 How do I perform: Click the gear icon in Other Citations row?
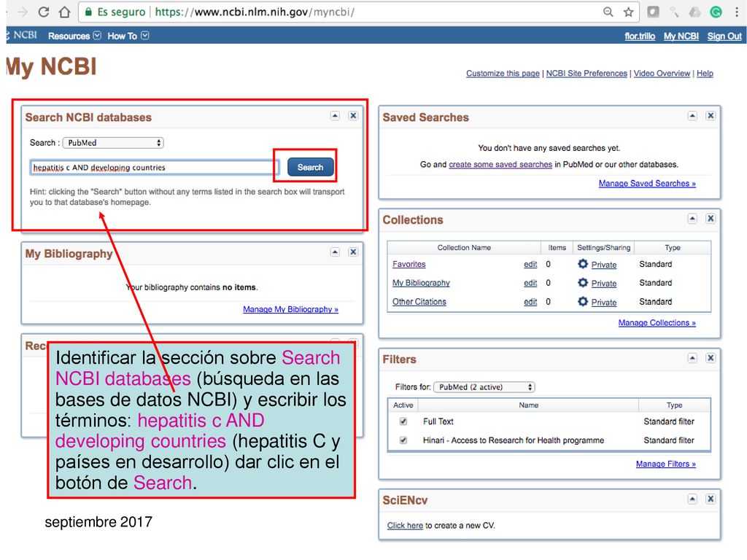pos(582,301)
